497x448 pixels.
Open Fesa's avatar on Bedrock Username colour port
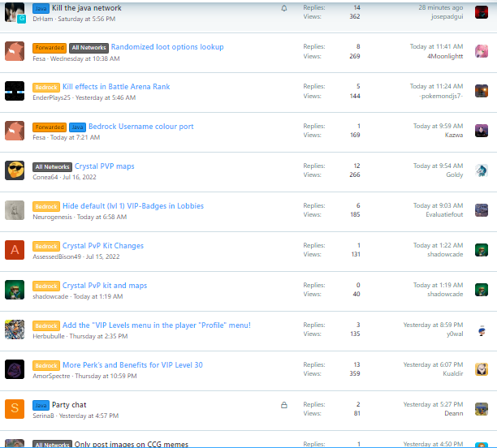15,131
